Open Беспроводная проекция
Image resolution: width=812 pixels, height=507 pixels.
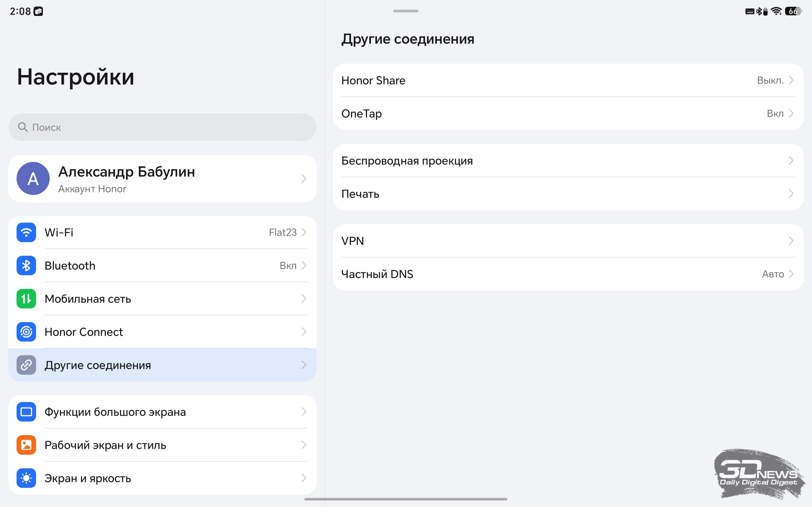point(568,161)
